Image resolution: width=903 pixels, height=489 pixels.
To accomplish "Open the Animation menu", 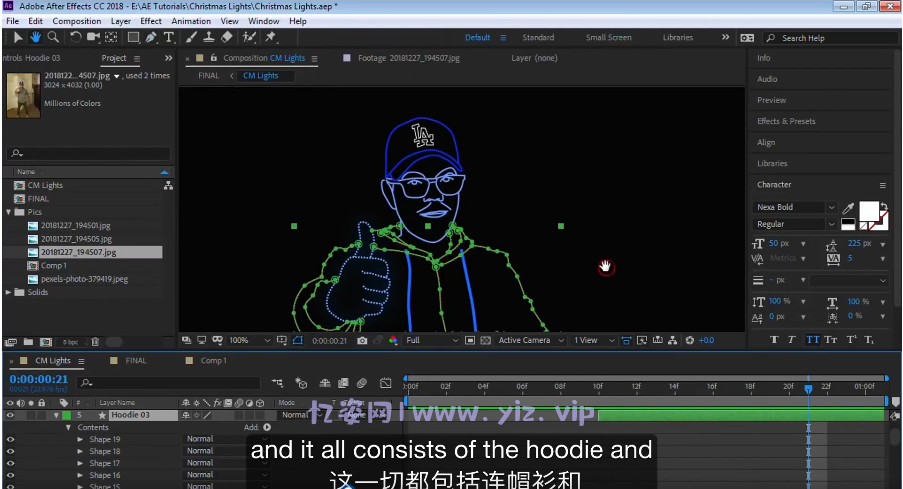I will click(x=191, y=21).
